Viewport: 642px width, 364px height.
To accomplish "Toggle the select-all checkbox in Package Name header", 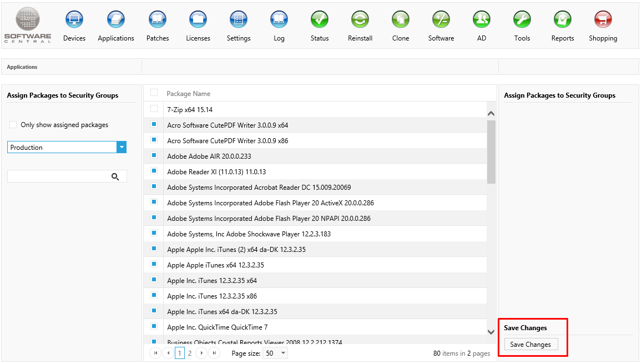I will (x=154, y=93).
